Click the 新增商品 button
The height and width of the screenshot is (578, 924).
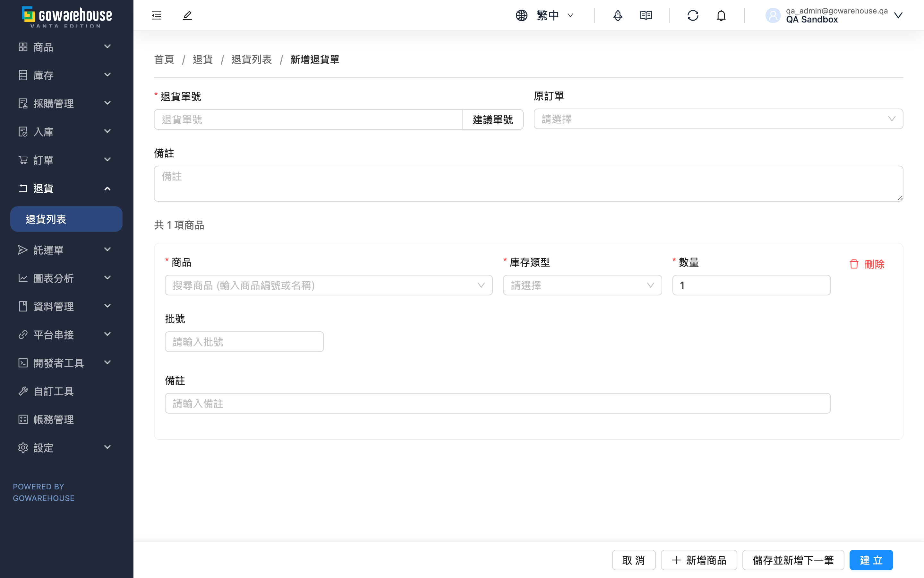[x=699, y=560]
